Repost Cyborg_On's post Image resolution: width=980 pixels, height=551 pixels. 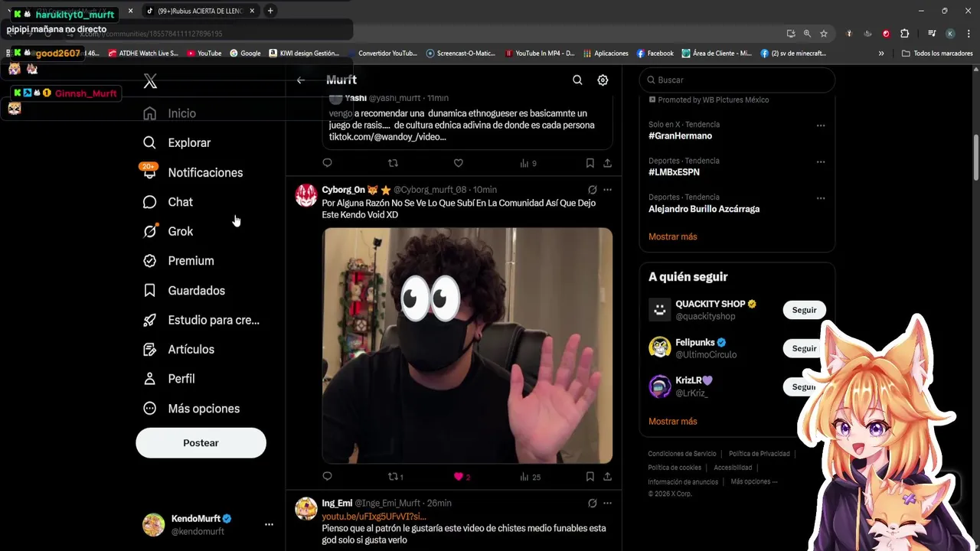(396, 477)
